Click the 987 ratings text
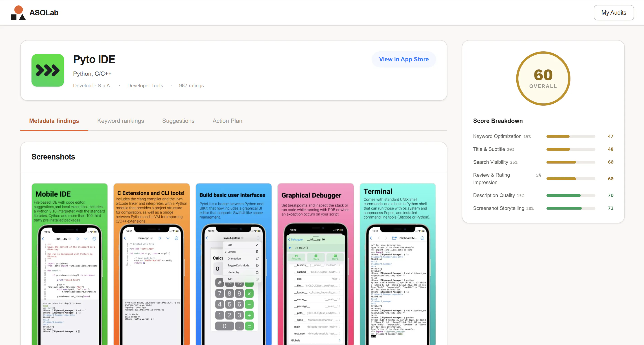This screenshot has width=644, height=345. (x=191, y=86)
